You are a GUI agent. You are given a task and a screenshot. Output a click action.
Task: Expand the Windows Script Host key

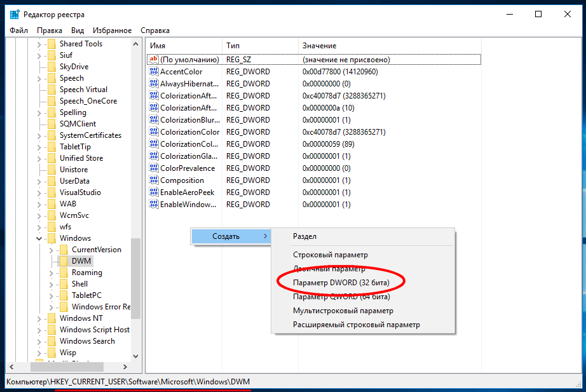[x=39, y=330]
